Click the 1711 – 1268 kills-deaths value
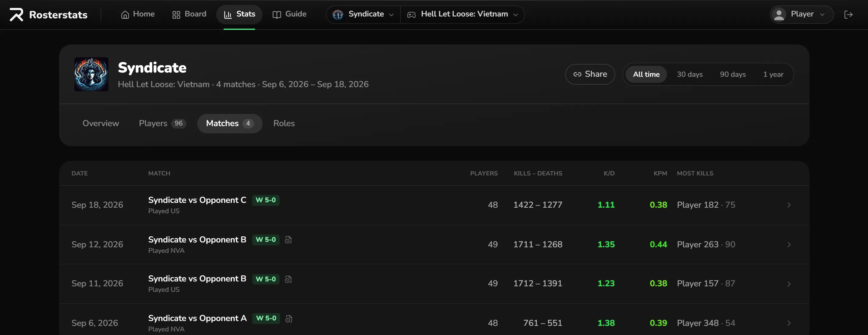868x335 pixels. pyautogui.click(x=538, y=244)
